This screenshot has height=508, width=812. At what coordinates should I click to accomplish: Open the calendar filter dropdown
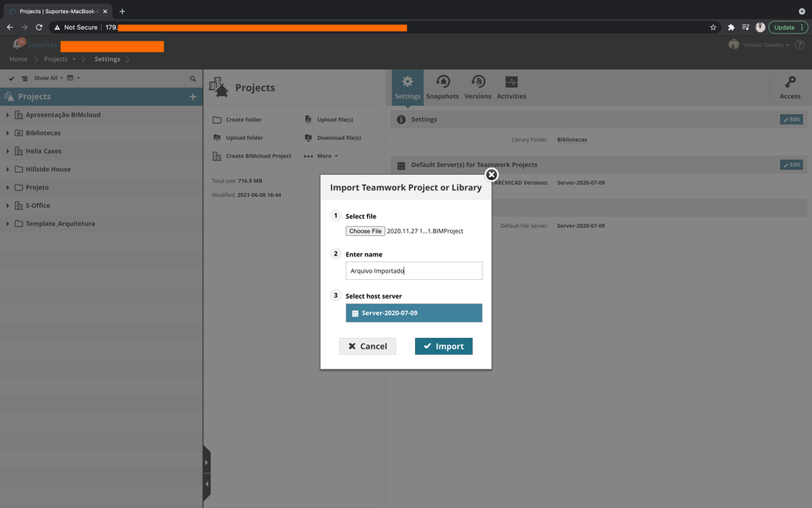coord(73,78)
